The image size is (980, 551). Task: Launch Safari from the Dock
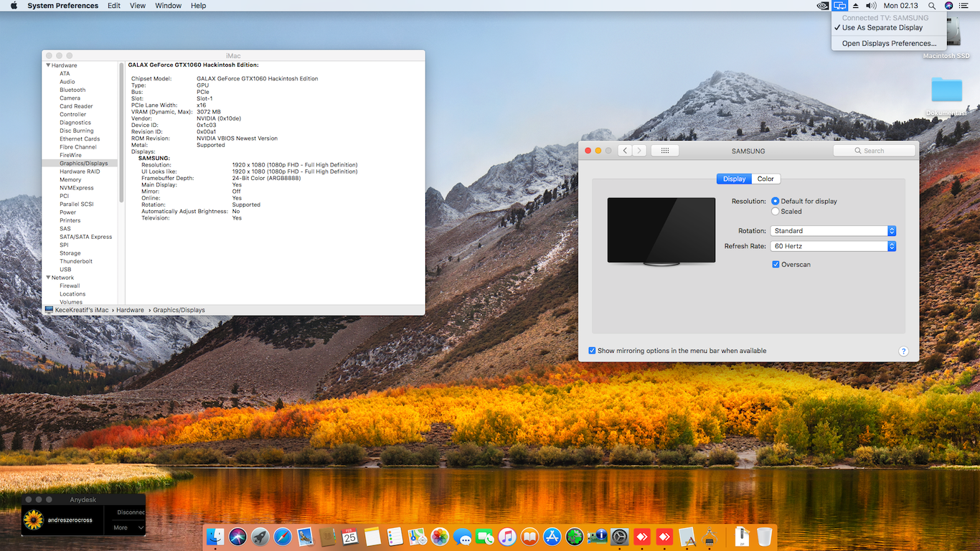[283, 537]
